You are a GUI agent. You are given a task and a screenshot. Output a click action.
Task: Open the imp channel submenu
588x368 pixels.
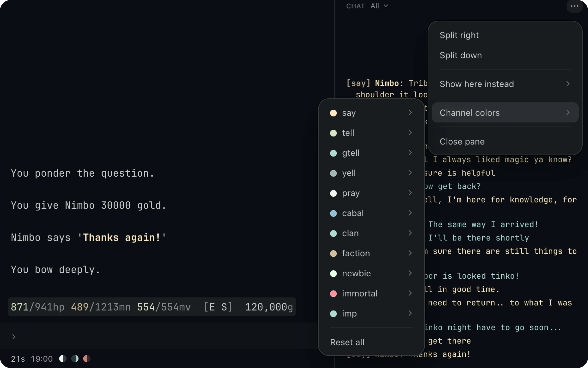[371, 313]
